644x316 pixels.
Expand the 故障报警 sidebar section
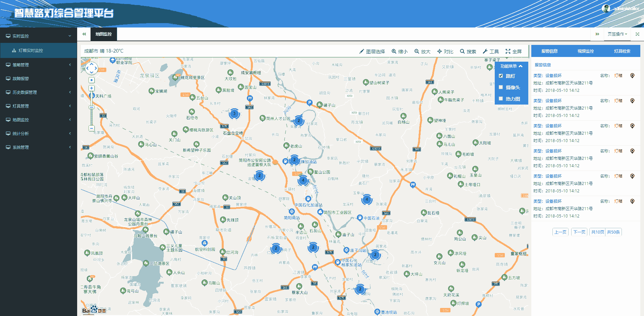click(39, 78)
